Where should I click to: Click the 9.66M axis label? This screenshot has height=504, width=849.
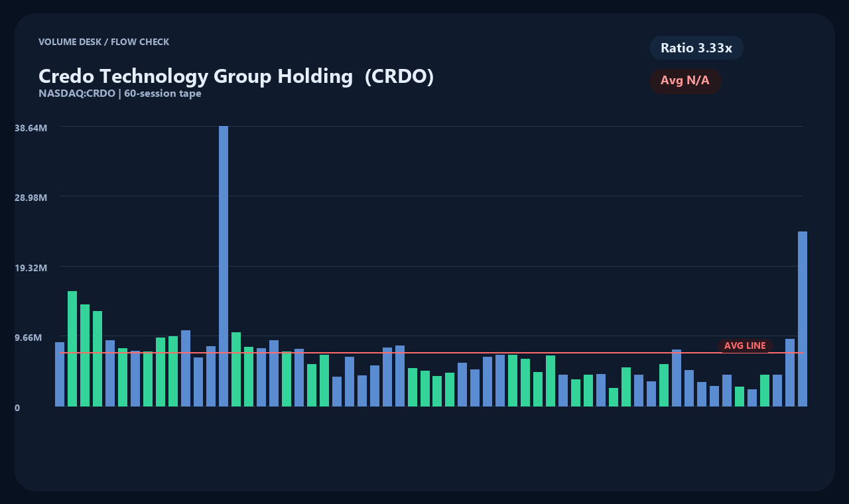[29, 338]
